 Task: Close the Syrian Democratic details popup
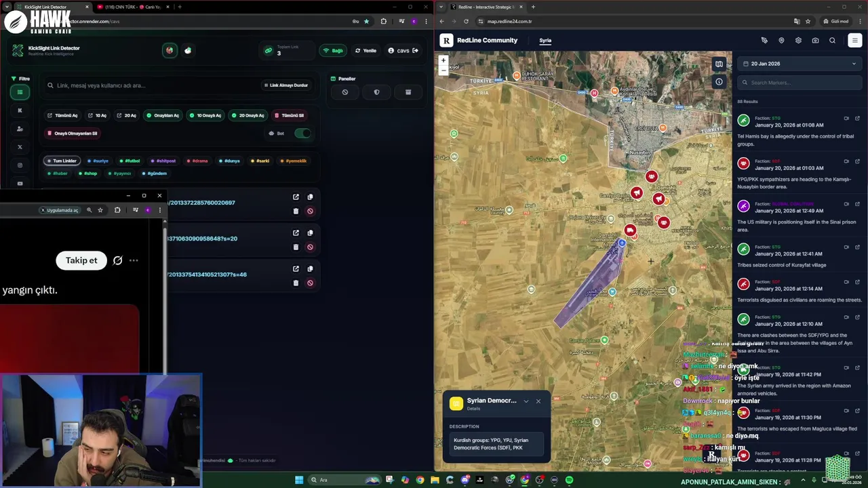coord(538,401)
